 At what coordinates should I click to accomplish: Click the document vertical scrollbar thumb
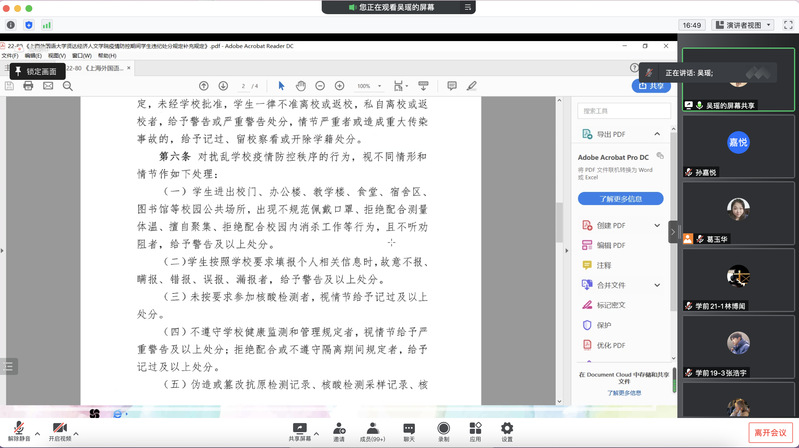[x=559, y=222]
